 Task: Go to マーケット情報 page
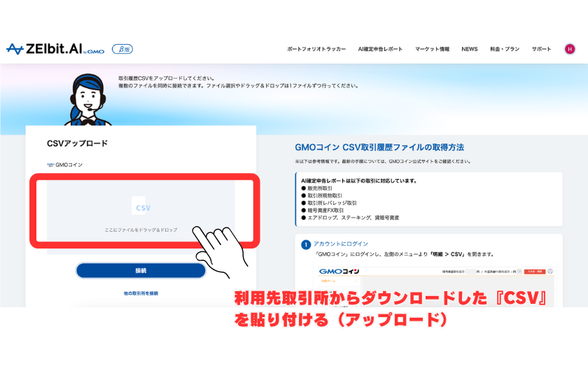(x=432, y=50)
